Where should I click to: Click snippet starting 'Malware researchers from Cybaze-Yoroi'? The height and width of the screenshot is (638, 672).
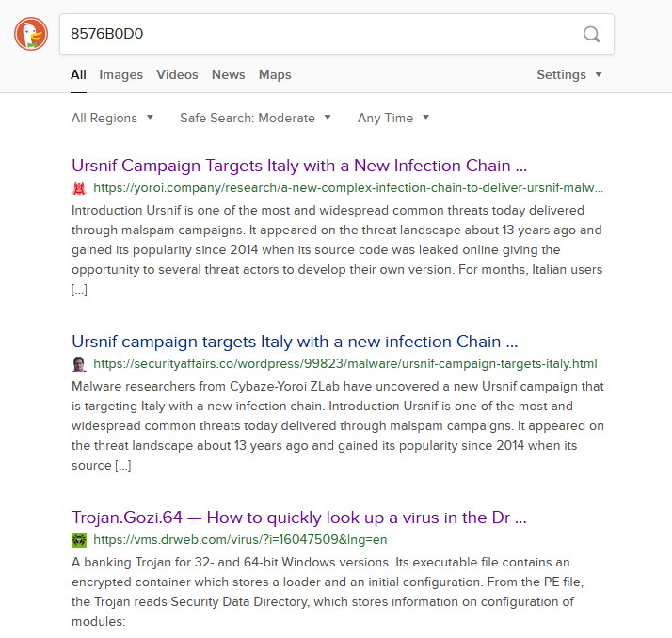click(338, 426)
